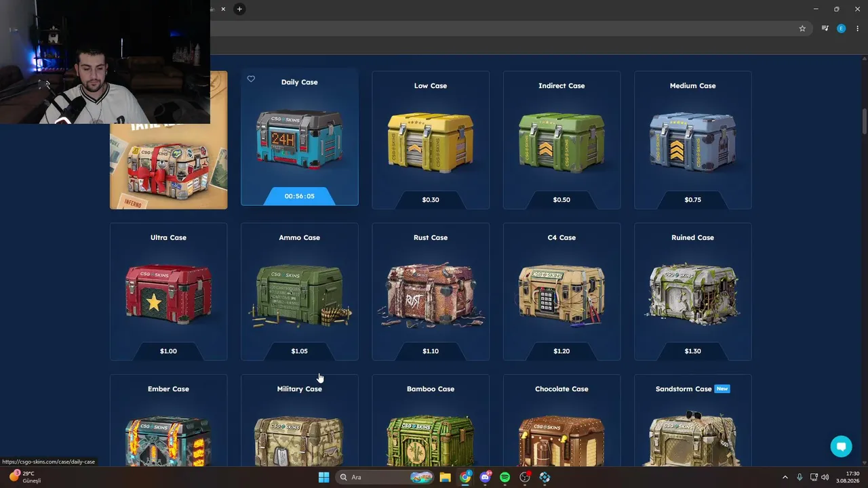868x488 pixels.
Task: Open the Ammo Case crate
Action: pyautogui.click(x=300, y=295)
